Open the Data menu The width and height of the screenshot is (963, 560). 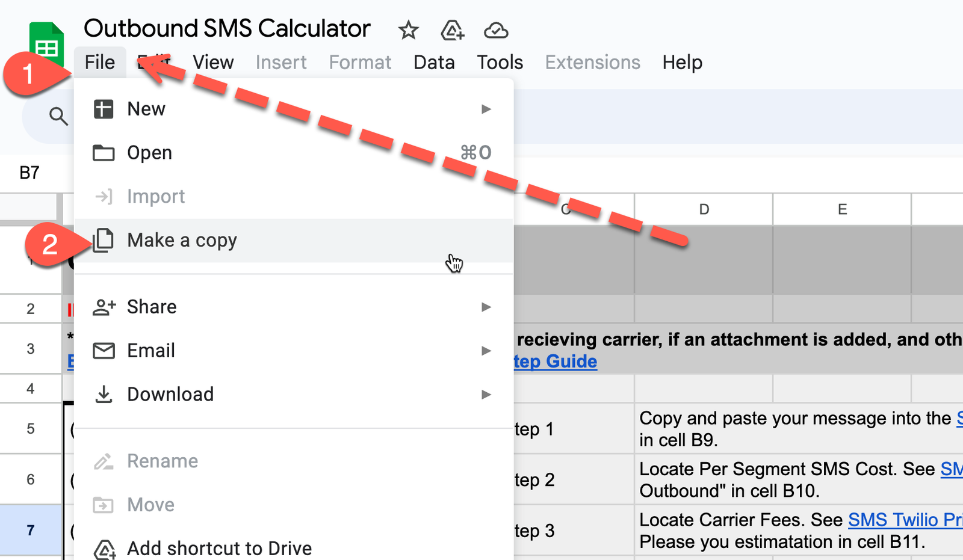click(434, 63)
